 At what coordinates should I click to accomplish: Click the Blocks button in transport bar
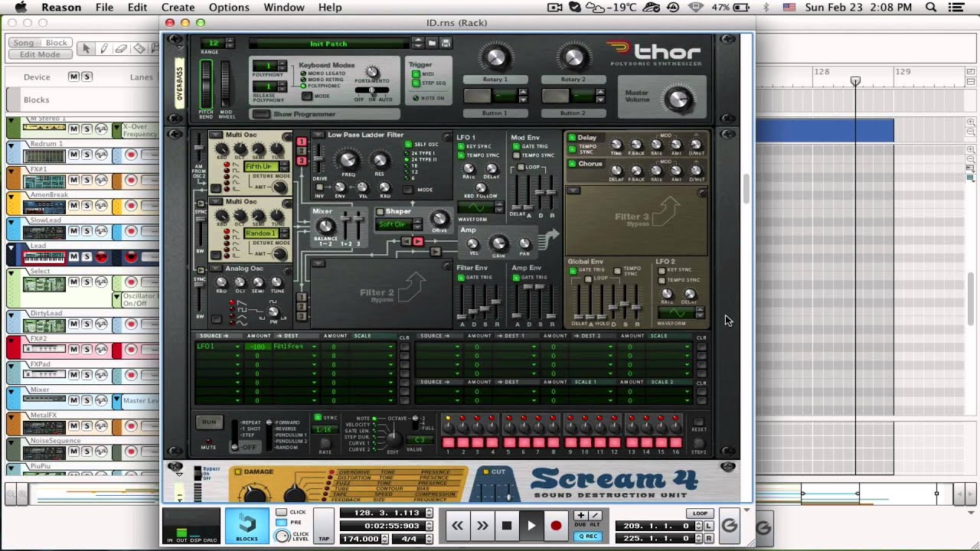tap(247, 526)
